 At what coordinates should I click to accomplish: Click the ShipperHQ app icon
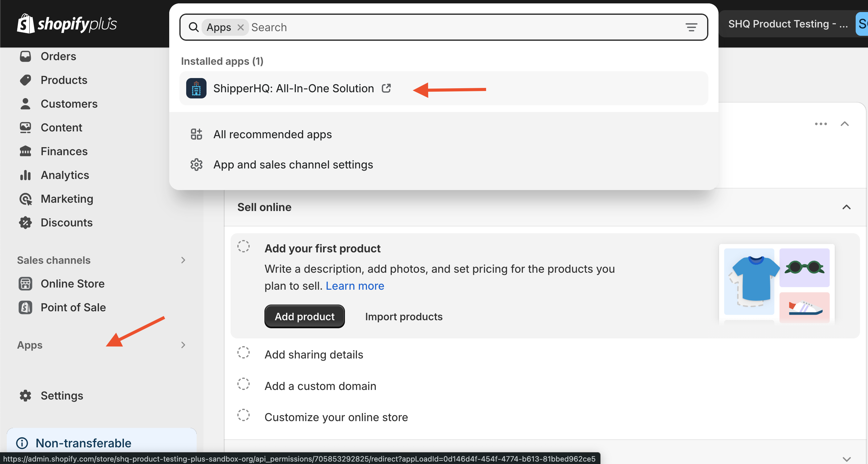point(196,88)
